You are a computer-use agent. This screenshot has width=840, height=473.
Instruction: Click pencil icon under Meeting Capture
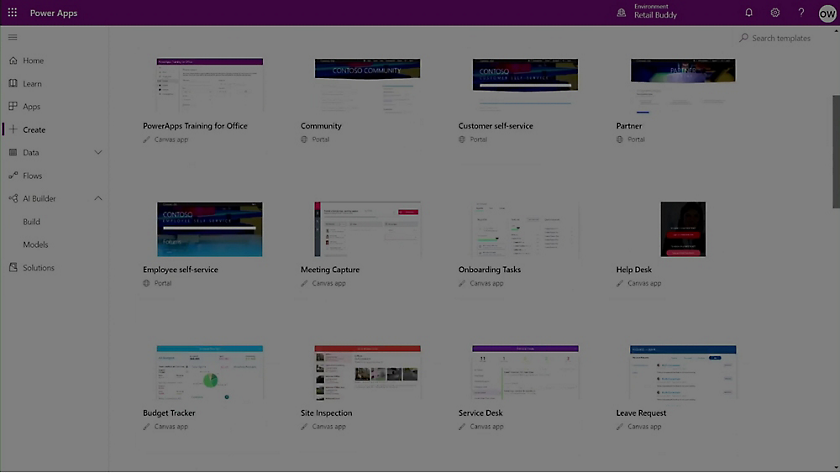click(x=304, y=283)
